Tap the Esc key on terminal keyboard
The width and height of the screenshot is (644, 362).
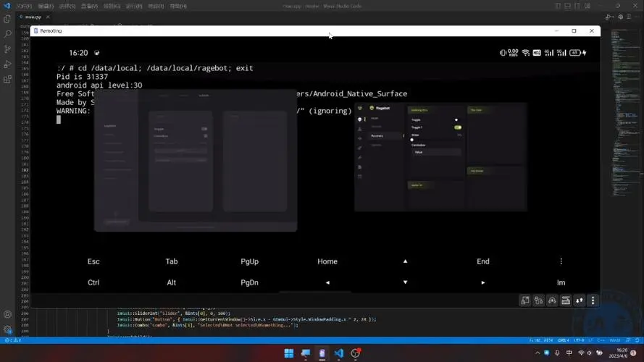93,261
